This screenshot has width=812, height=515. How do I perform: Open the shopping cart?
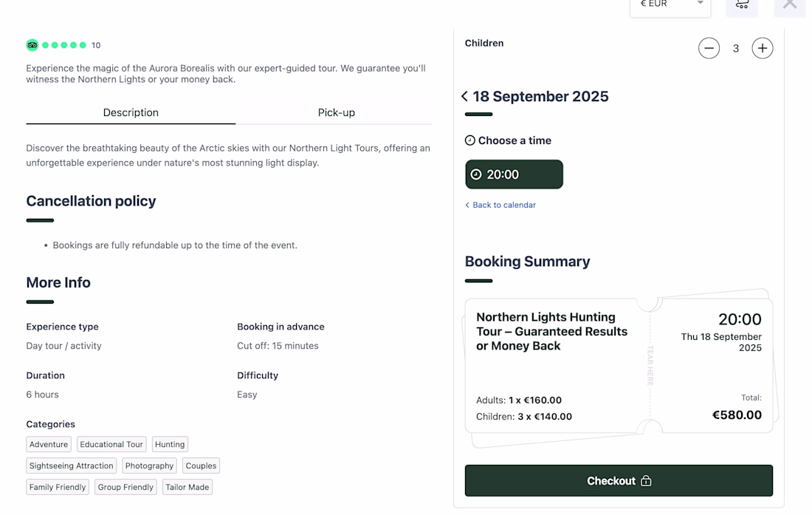[742, 5]
